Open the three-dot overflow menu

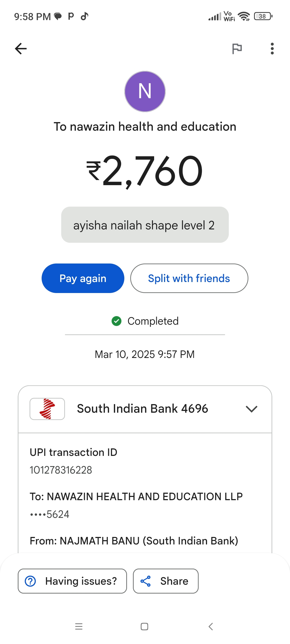coord(272,49)
